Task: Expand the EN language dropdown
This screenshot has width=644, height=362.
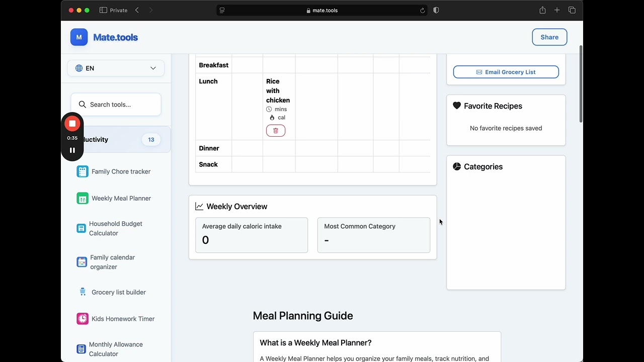Action: tap(116, 68)
